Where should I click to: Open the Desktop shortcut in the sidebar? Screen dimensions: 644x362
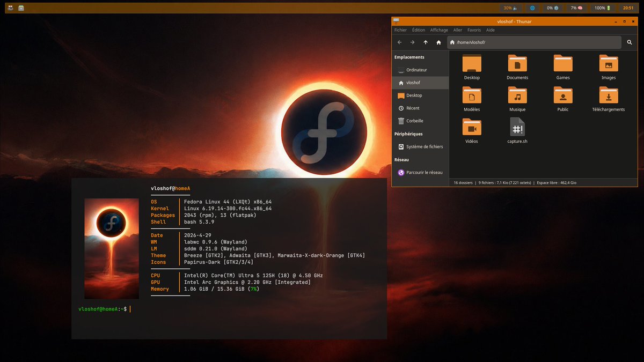420,95
